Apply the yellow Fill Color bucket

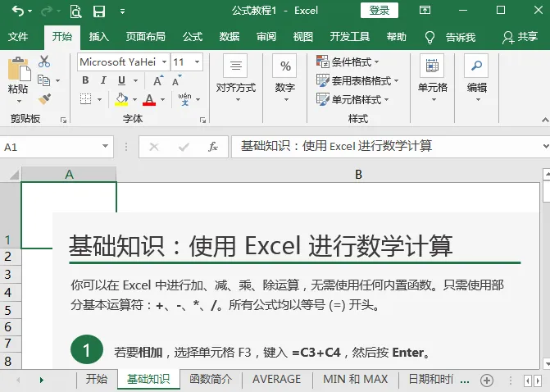click(121, 99)
